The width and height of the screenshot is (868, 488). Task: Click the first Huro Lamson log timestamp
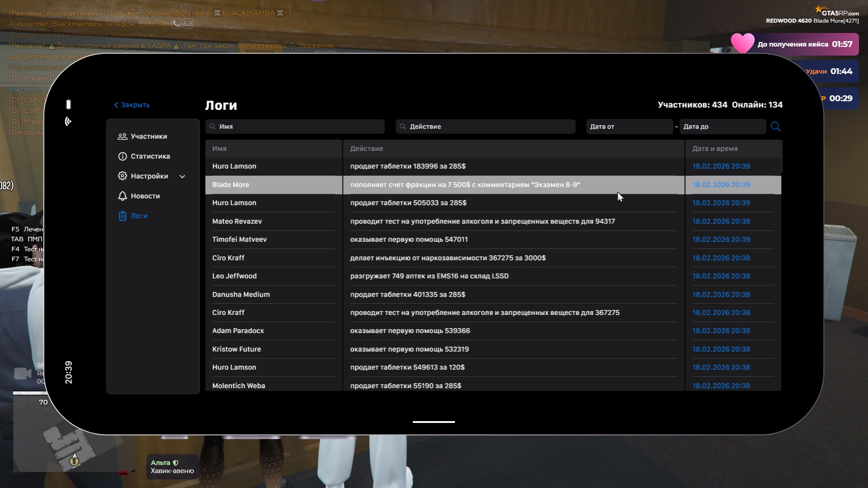[721, 166]
